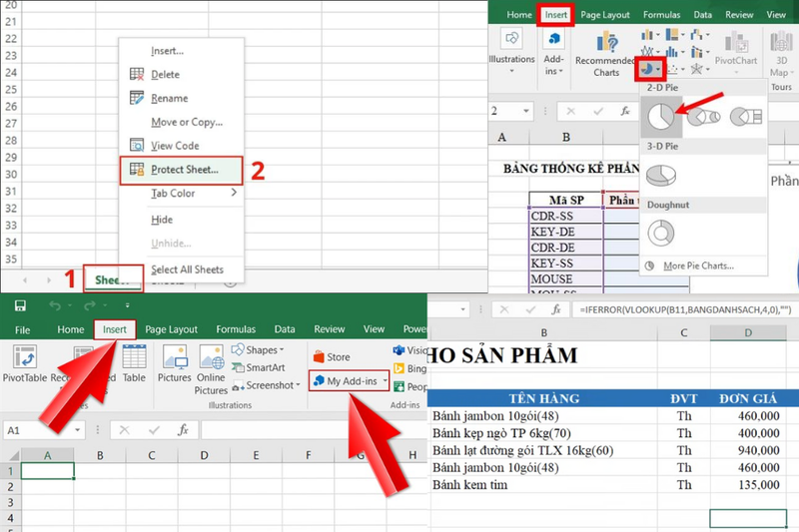Select column F header
Viewport: 799px width, 532px height.
coord(309,455)
